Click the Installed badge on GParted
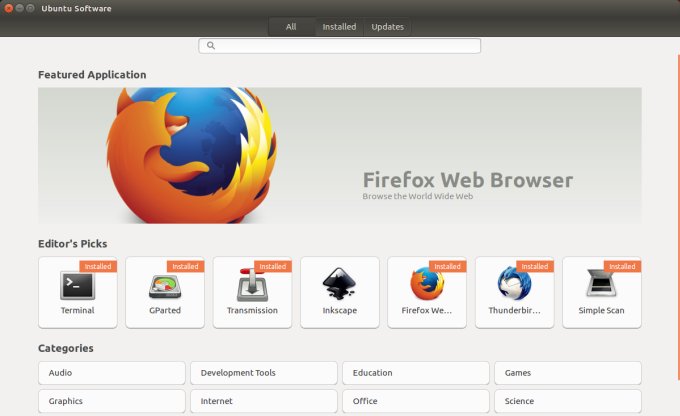The height and width of the screenshot is (416, 680). [185, 266]
